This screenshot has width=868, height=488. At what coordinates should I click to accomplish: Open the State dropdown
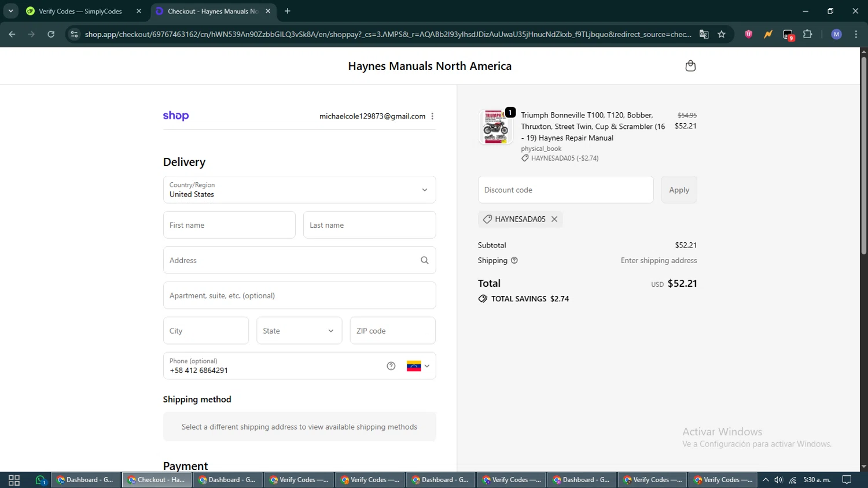299,331
